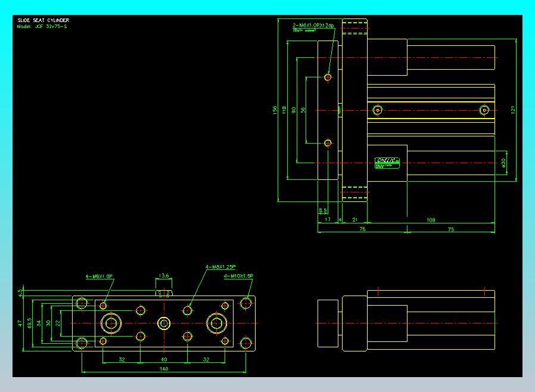Select the 40 center spacing dimension

(164, 360)
